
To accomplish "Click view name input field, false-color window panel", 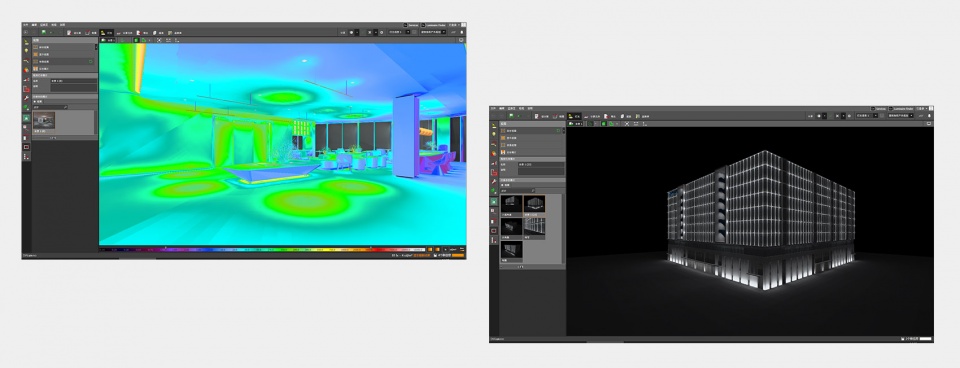I will [74, 81].
